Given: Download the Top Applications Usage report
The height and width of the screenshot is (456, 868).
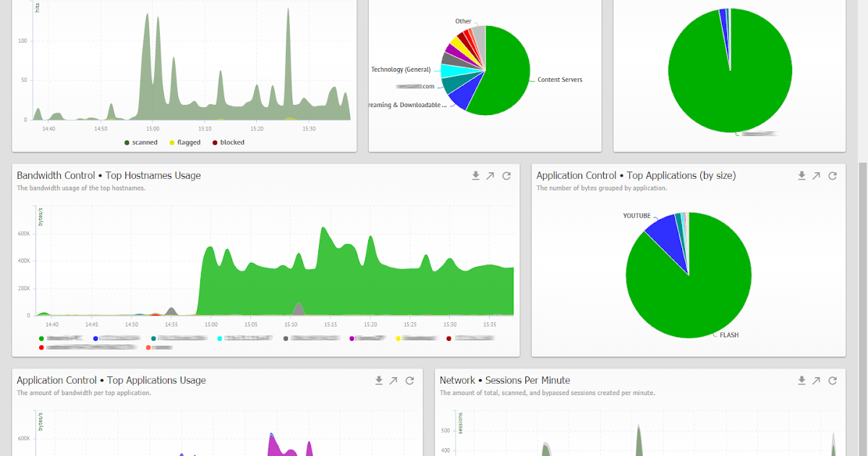Looking at the screenshot, I should (x=379, y=380).
